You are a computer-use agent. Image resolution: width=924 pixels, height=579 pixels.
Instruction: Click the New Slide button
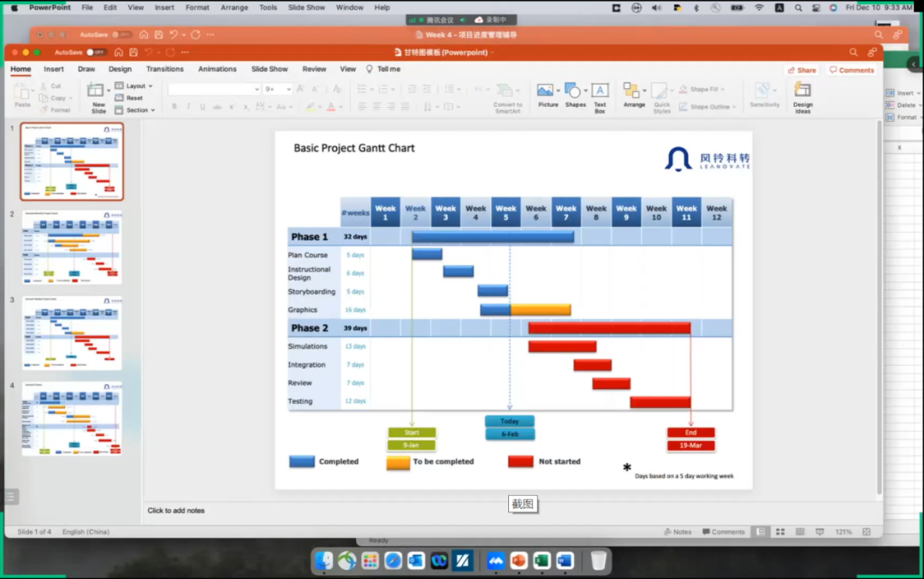(x=96, y=97)
